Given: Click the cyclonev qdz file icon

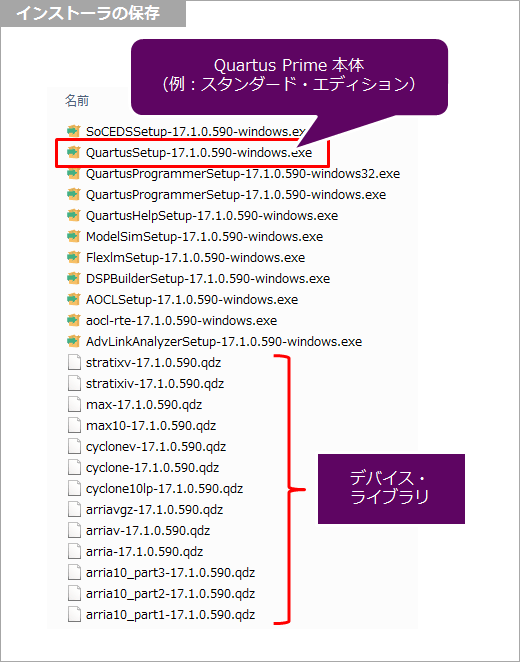Looking at the screenshot, I should (x=74, y=446).
